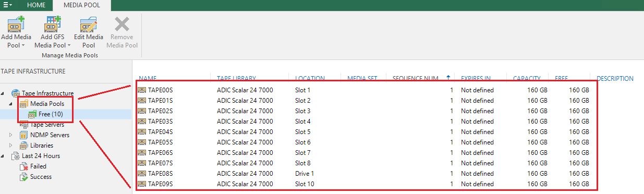Click the tape icon for TAPE00S
644x194 pixels.
[142, 90]
